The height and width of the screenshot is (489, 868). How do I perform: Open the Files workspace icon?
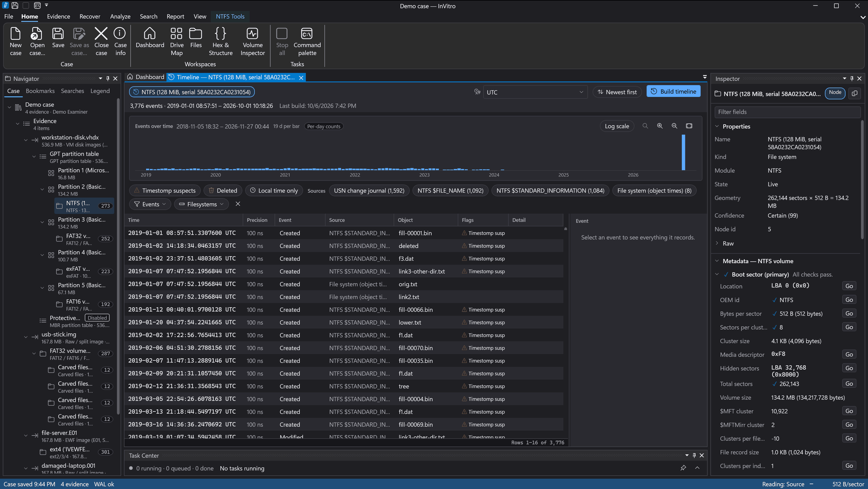196,38
